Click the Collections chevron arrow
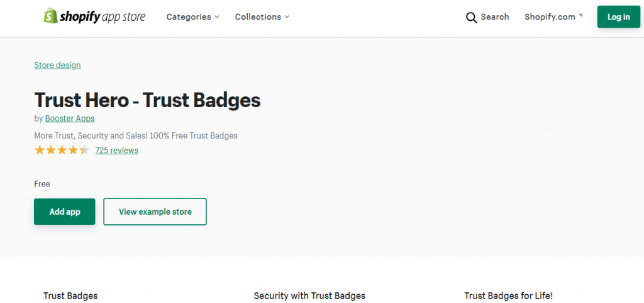Image resolution: width=644 pixels, height=303 pixels. pos(287,17)
